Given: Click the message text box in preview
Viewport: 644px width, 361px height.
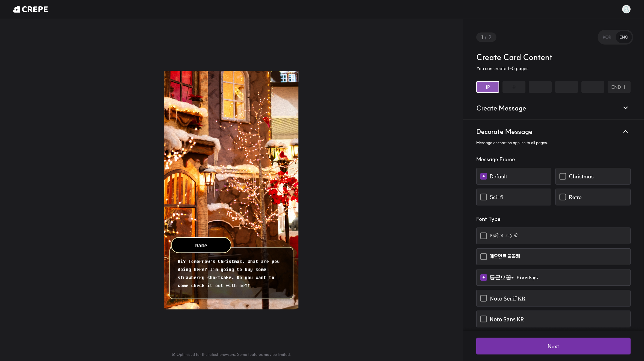Looking at the screenshot, I should point(231,273).
